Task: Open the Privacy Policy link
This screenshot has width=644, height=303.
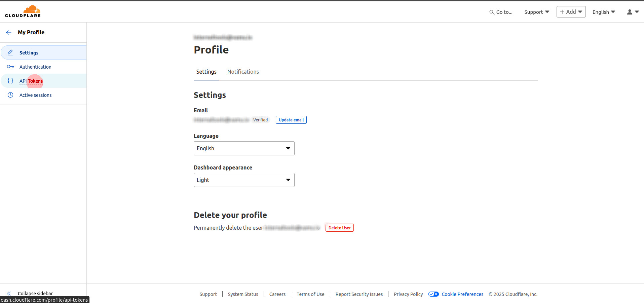Action: coord(408,294)
